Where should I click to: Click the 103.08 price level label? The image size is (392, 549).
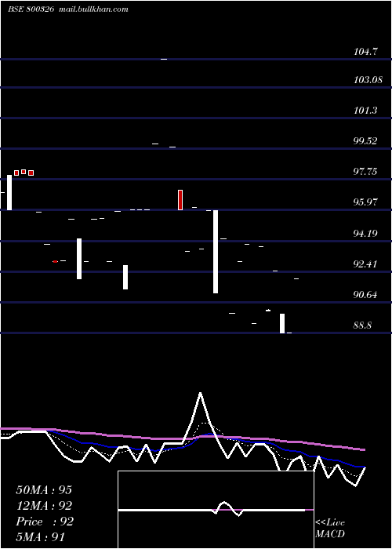tap(368, 80)
